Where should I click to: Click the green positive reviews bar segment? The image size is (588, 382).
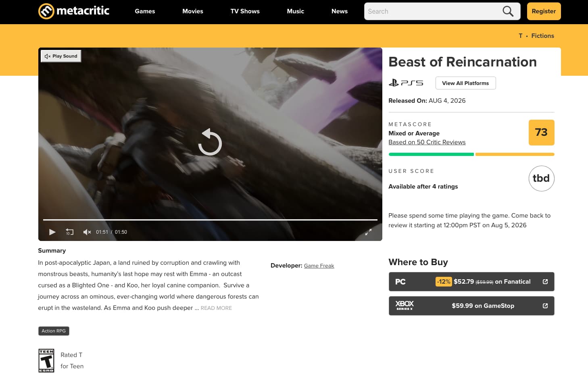(x=431, y=154)
